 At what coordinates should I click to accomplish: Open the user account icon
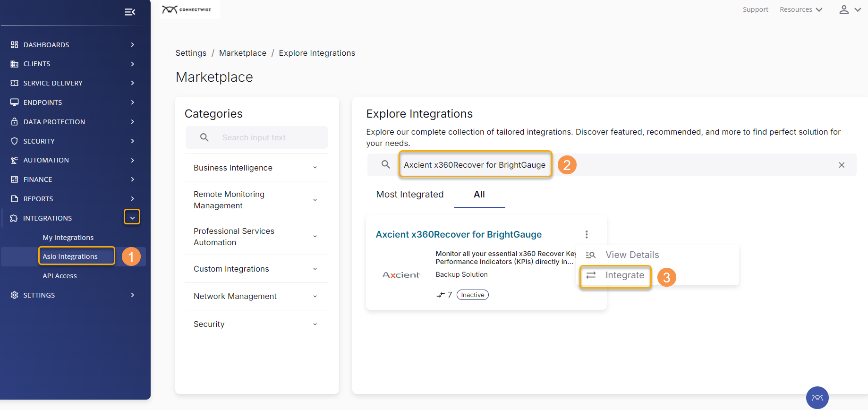[x=844, y=9]
